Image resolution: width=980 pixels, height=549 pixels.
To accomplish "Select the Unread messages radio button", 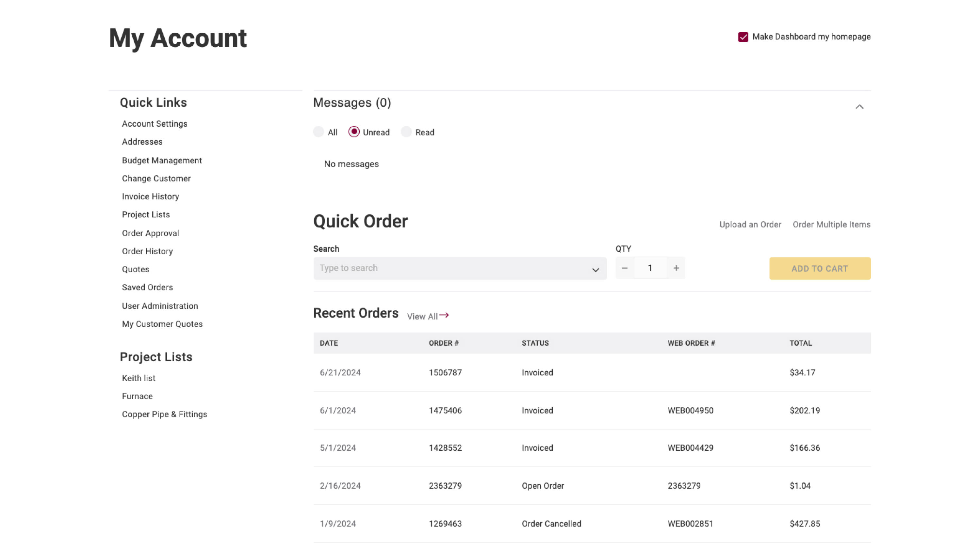I will point(354,132).
